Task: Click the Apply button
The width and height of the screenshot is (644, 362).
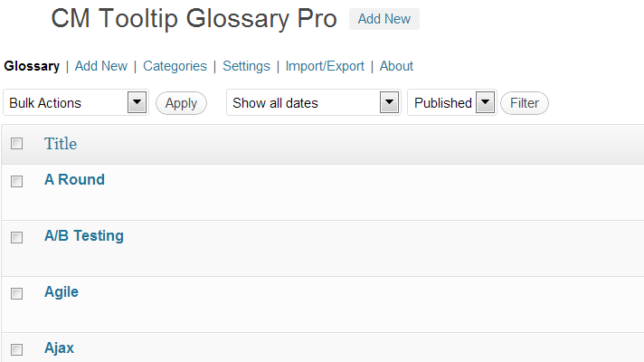Action: (181, 103)
